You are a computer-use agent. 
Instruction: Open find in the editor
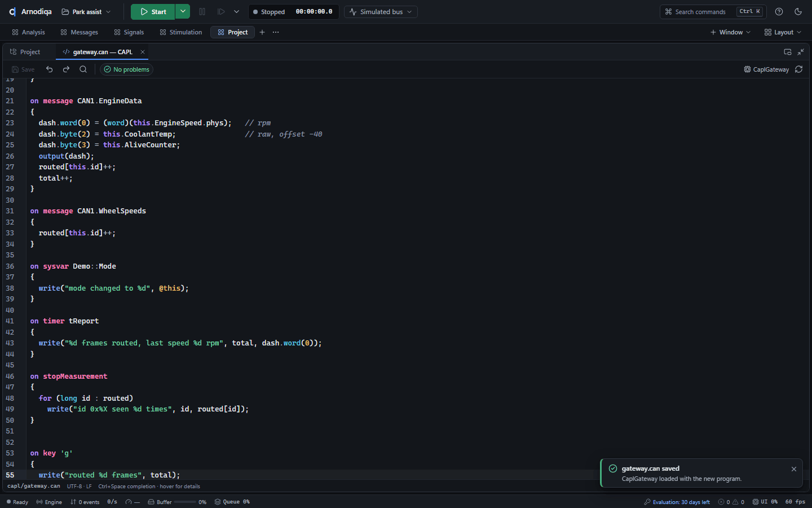(x=83, y=69)
